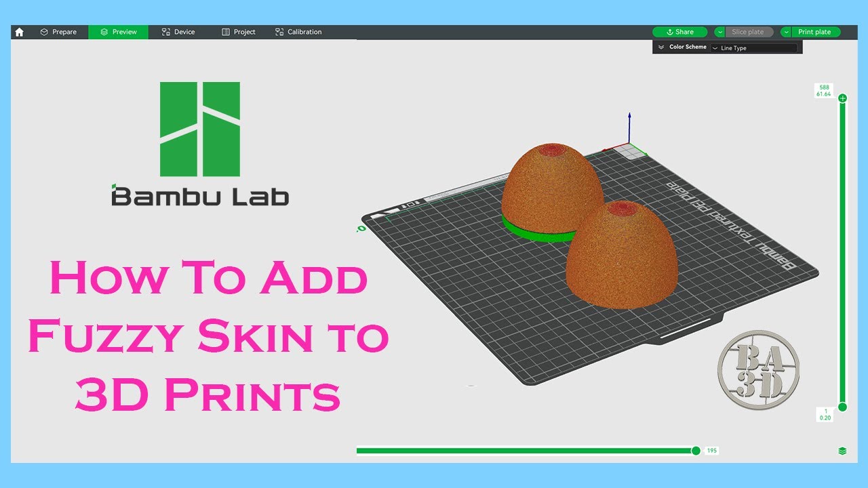Image resolution: width=868 pixels, height=488 pixels.
Task: Open the Project tab
Action: pyautogui.click(x=239, y=32)
